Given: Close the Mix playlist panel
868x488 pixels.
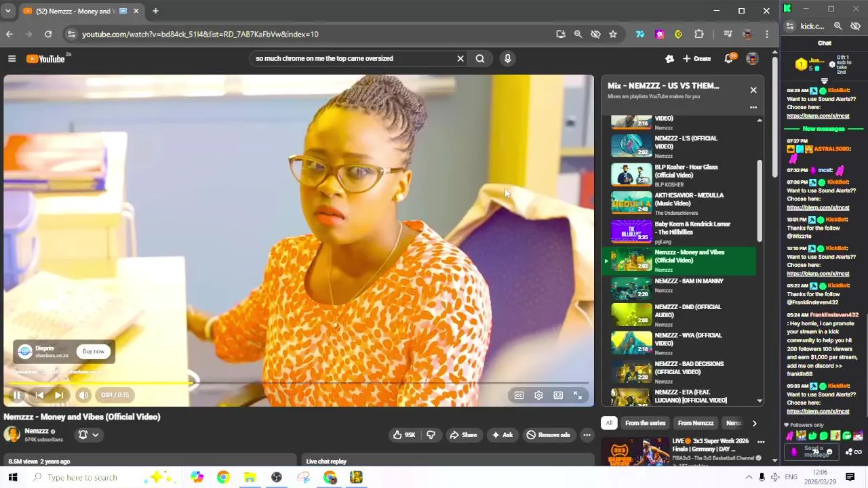Looking at the screenshot, I should tap(753, 89).
